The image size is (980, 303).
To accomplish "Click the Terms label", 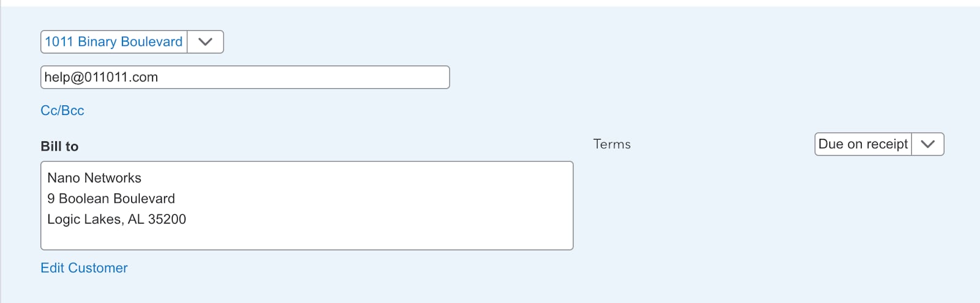I will [x=612, y=144].
